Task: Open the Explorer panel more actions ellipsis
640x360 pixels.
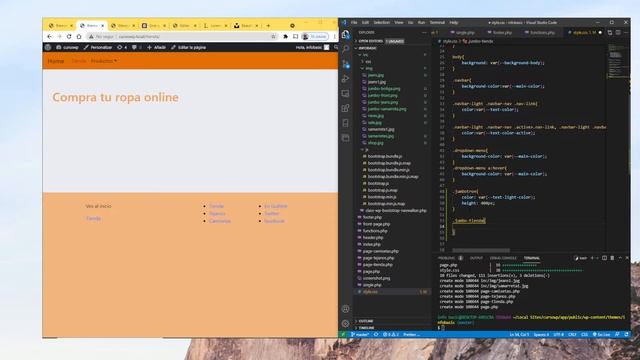Action: (424, 33)
